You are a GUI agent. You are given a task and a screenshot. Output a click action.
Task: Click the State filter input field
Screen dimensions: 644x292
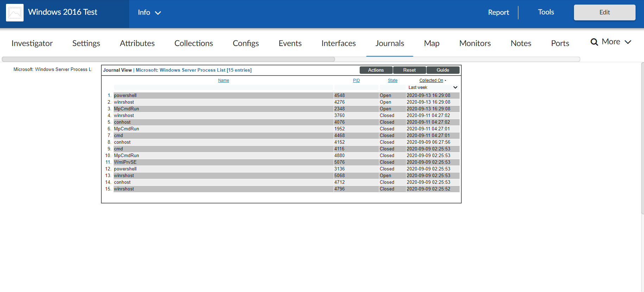click(x=392, y=87)
